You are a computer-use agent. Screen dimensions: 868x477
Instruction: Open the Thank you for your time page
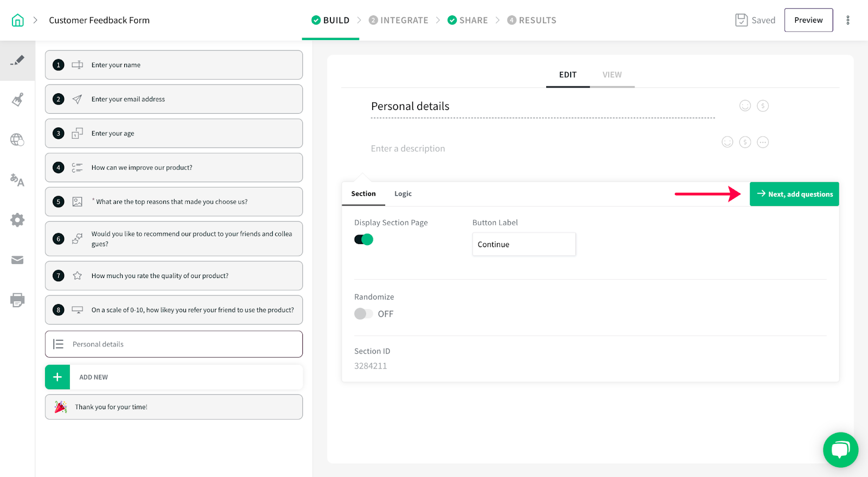(x=174, y=407)
